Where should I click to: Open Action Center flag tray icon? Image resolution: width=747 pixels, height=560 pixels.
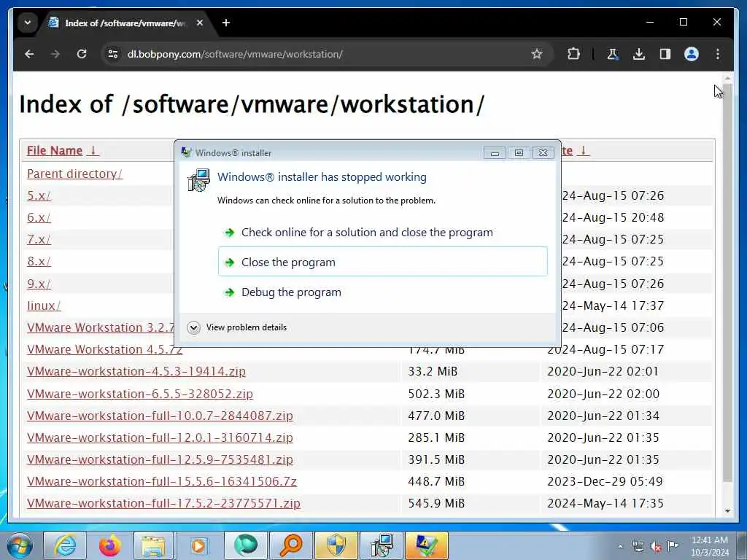click(x=673, y=546)
